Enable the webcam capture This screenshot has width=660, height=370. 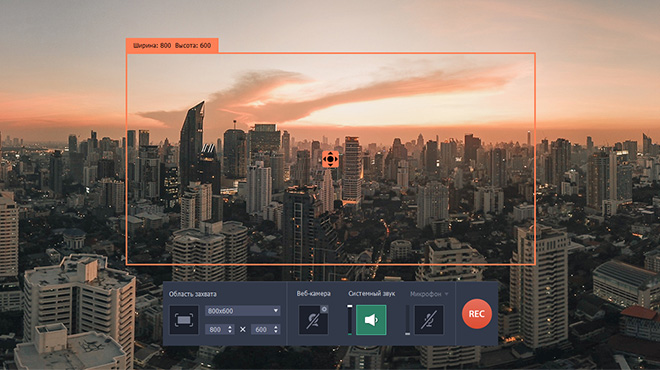tap(313, 320)
